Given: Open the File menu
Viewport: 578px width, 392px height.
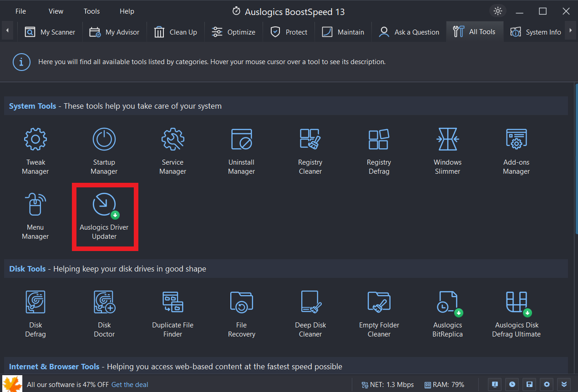Looking at the screenshot, I should (20, 11).
